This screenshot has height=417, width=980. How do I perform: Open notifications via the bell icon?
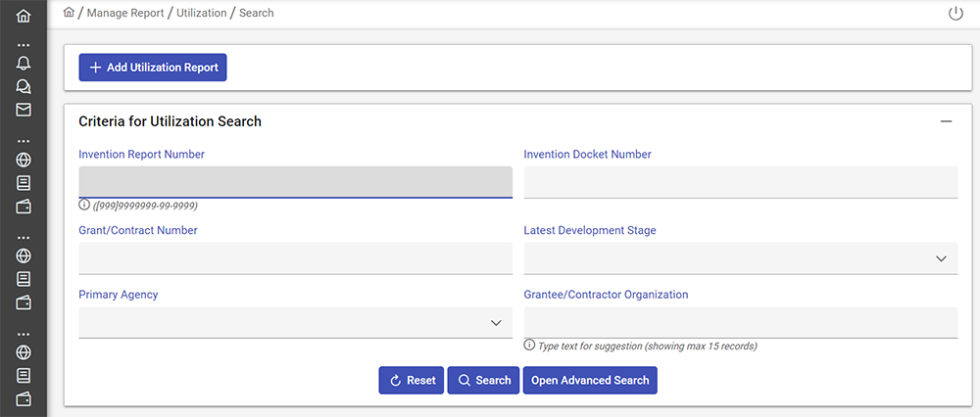24,63
